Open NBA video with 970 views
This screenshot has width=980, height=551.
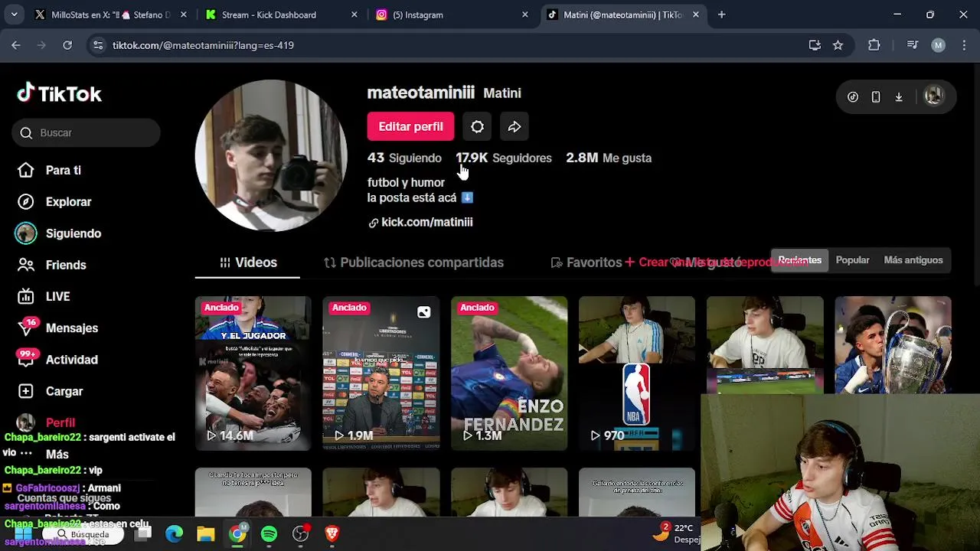[x=637, y=373]
